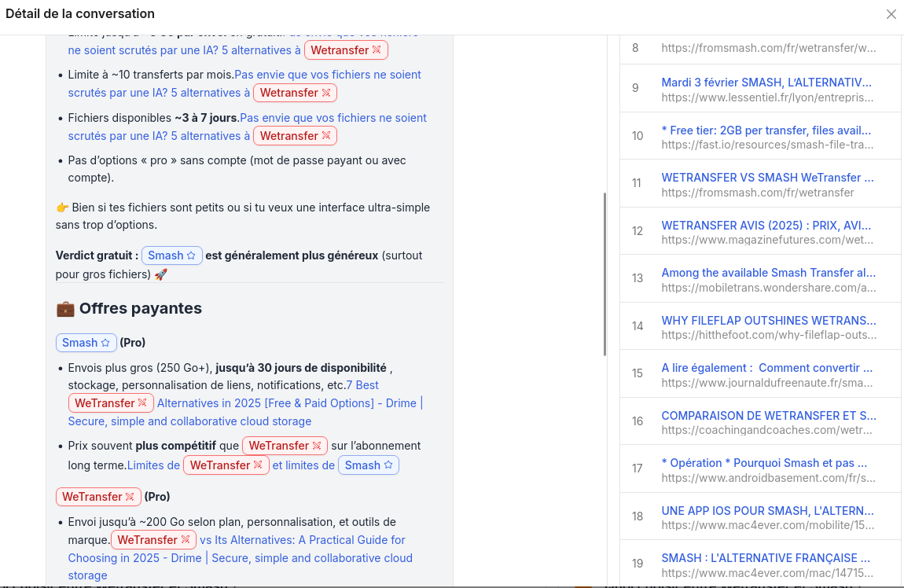Image resolution: width=904 pixels, height=588 pixels.
Task: Click URL 'https://www.mac4ever.com/mac/14715...'
Action: [767, 573]
